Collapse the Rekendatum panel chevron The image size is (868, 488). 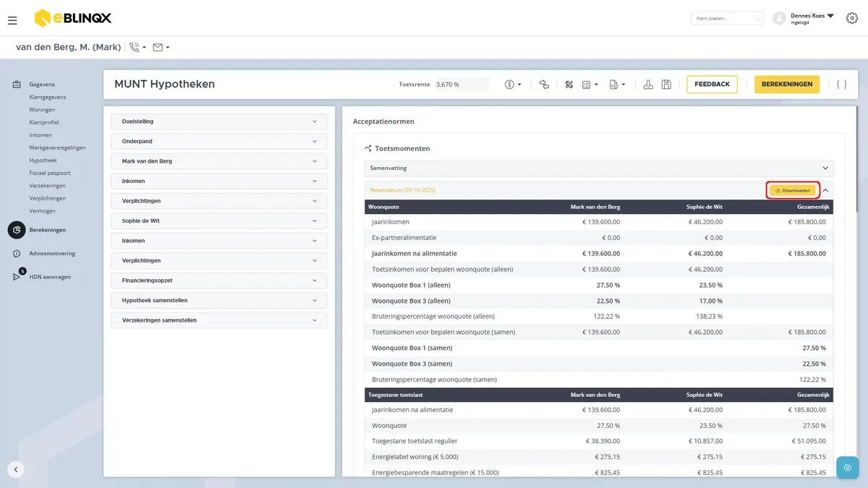pos(825,190)
